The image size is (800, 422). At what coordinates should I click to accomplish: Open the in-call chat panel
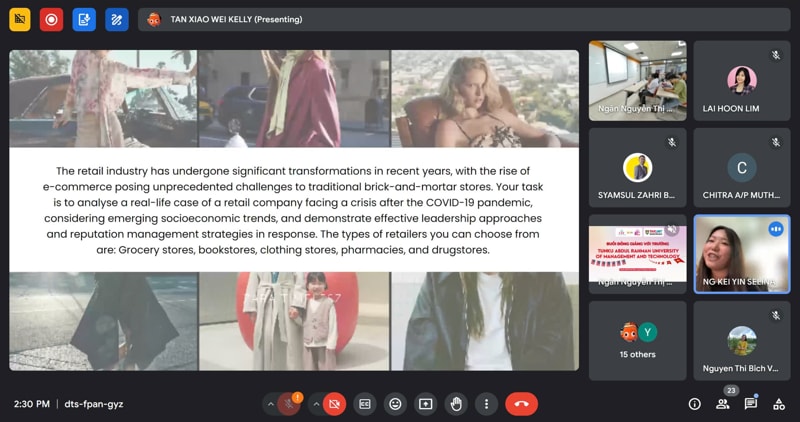pyautogui.click(x=751, y=404)
